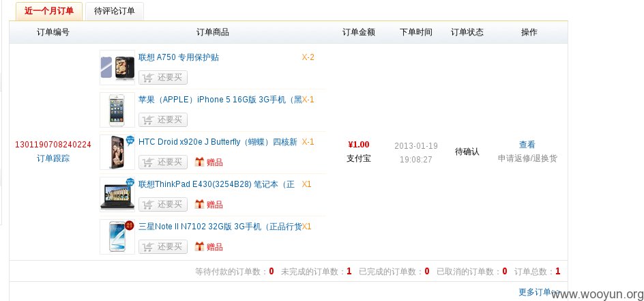Viewport: 644px width, 301px height.
Task: Switch to the 近一个月订单 tab
Action: pos(49,11)
